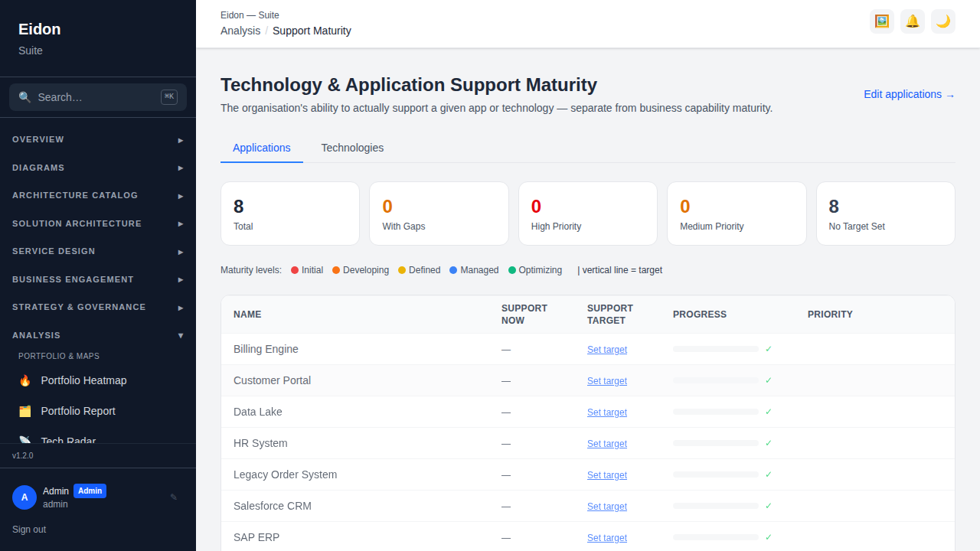Set target for SAP ERP
Image resolution: width=980 pixels, height=551 pixels.
pos(607,538)
